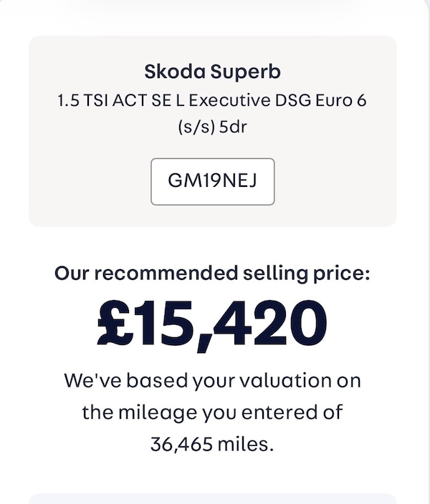Click the "(s/s) 5dr" text line
Viewport: 430px width, 504px height.
(212, 127)
